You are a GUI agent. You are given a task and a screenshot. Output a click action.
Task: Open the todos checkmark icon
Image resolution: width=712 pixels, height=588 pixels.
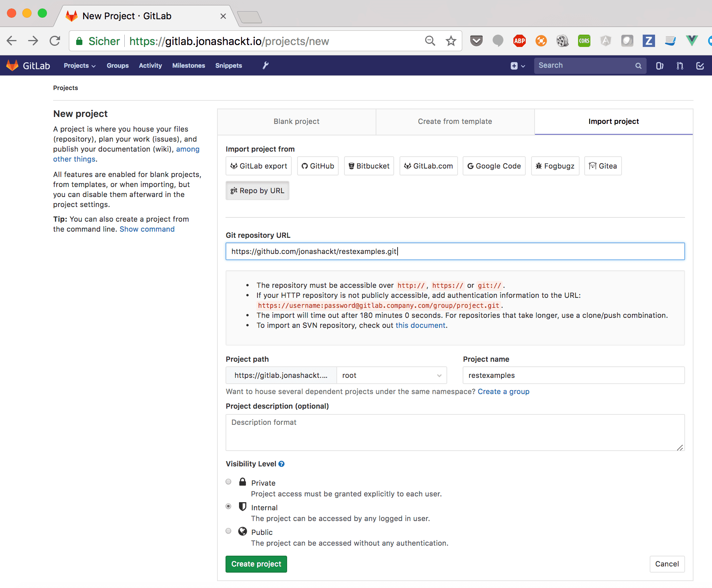(x=700, y=66)
